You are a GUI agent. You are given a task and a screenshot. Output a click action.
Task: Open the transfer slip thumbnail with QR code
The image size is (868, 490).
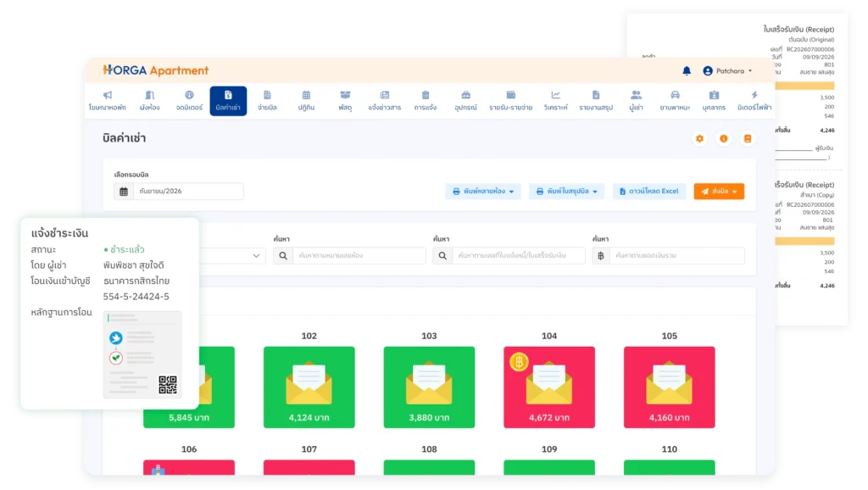point(142,354)
